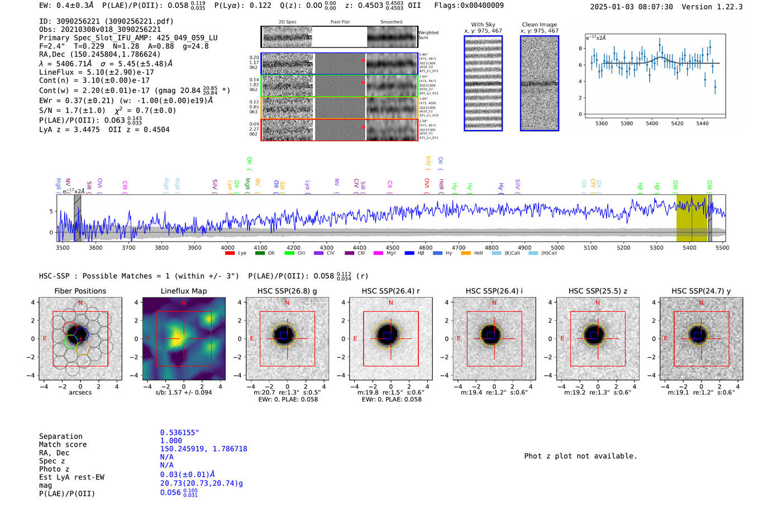782x532 pixels.
Task: Click the Est LyA rest-EW value 0.03
Action: click(x=188, y=475)
